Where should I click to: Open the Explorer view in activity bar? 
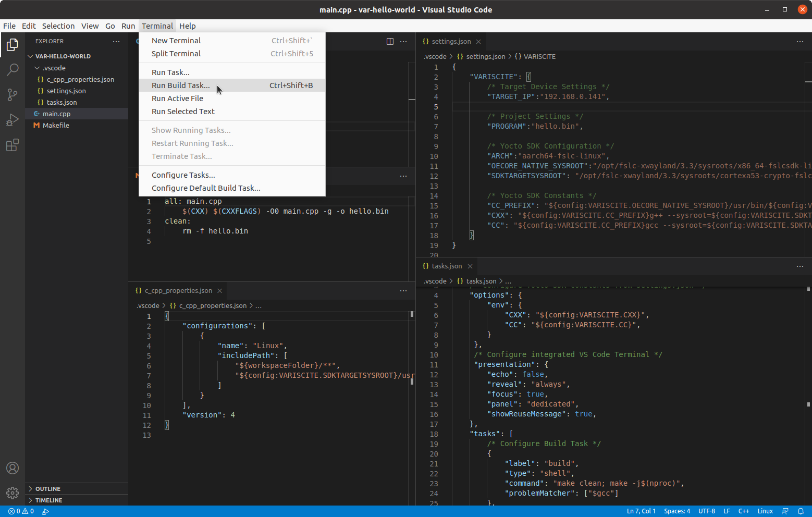coord(13,45)
